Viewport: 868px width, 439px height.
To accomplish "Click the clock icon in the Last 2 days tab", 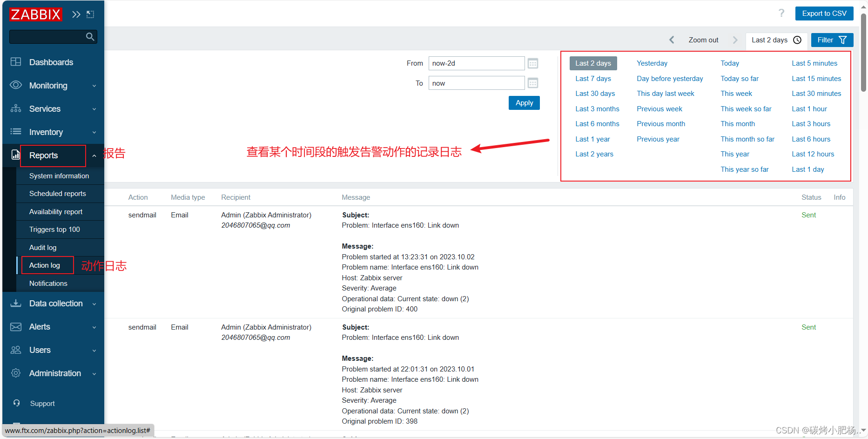I will (797, 40).
